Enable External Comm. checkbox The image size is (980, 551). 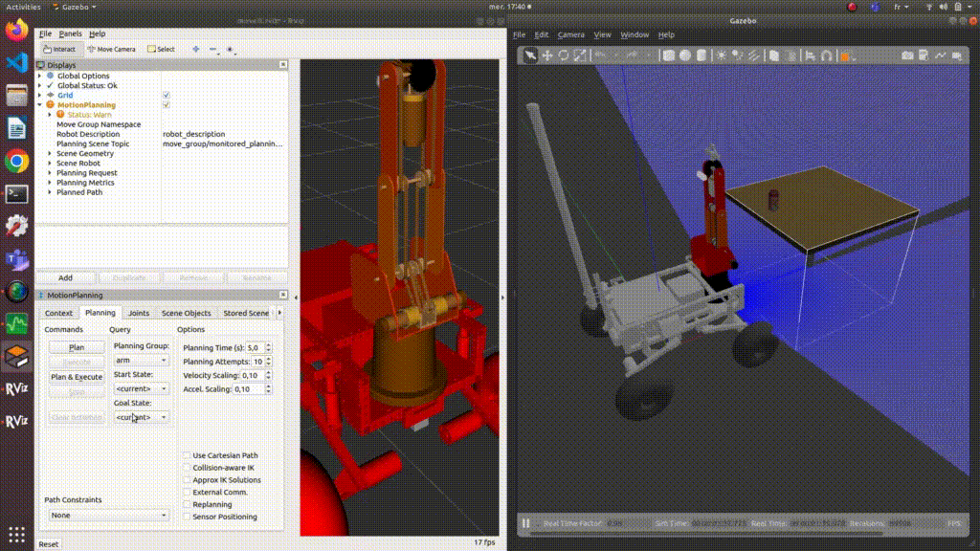pyautogui.click(x=187, y=493)
